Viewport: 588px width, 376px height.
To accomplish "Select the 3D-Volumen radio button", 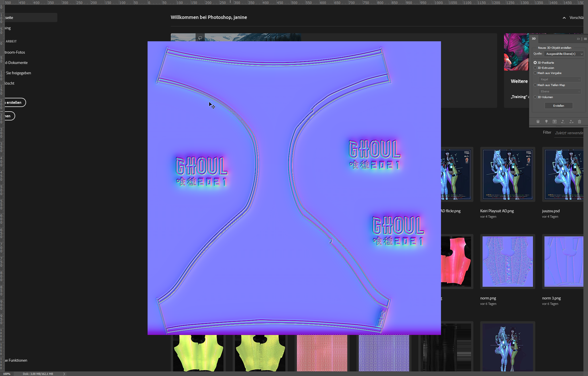I will [535, 97].
